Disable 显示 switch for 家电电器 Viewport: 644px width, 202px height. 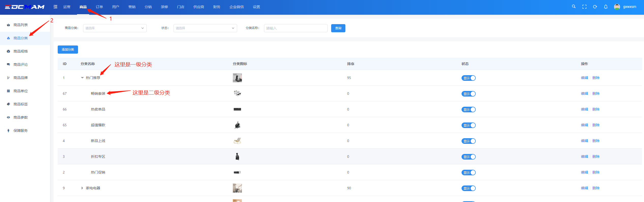[468, 188]
